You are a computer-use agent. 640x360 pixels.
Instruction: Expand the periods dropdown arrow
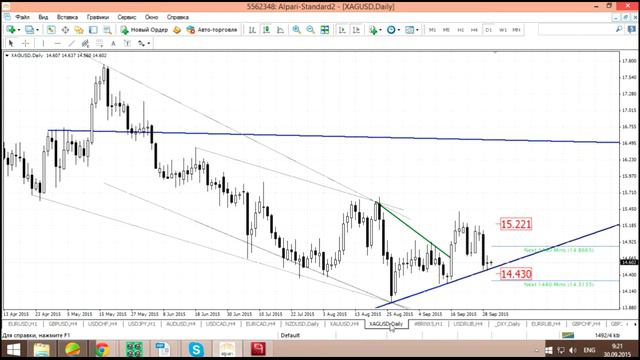399,30
